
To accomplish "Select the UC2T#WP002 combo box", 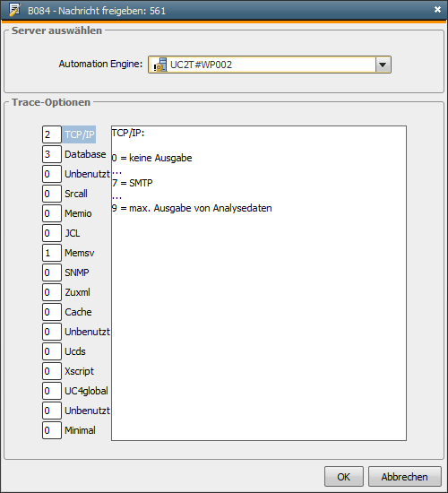I will 270,65.
